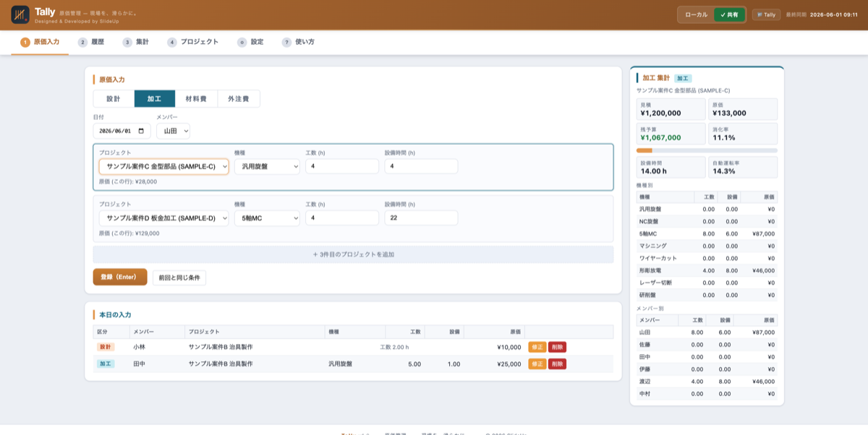The width and height of the screenshot is (868, 435).
Task: Click 工数 field in SAMPLE-D row
Action: tap(342, 217)
